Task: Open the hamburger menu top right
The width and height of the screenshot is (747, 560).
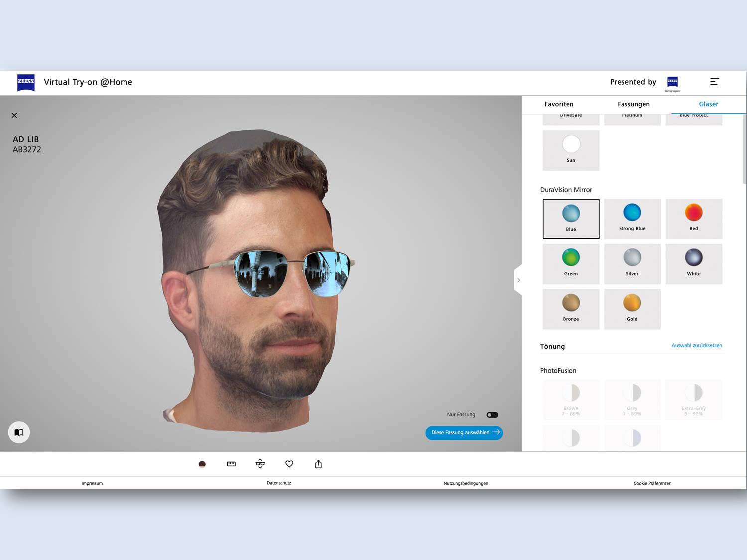Action: [715, 82]
